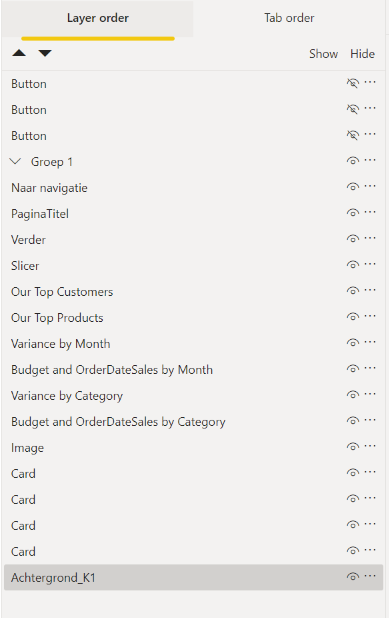Switch to the Tab order tab
The image size is (389, 618).
pos(289,18)
